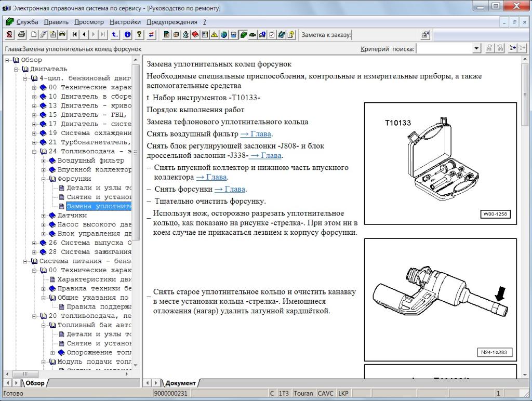Click the blank page icon in the toolbar

34,35
